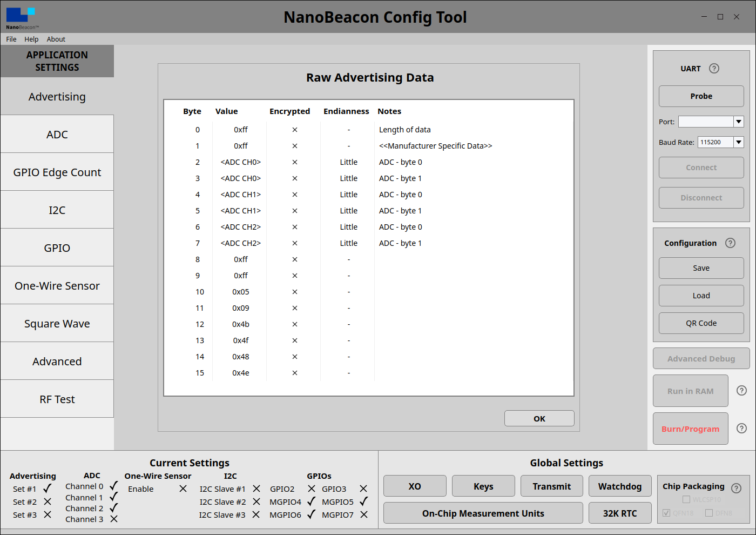Confirm the Raw Advertising Data dialog with OK
This screenshot has height=535, width=756.
(x=539, y=419)
